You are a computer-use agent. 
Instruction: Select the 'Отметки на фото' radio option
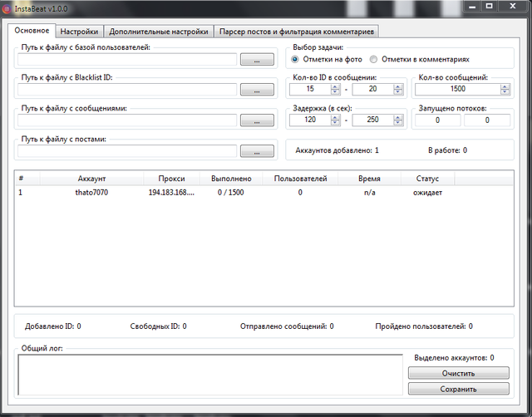tap(295, 60)
